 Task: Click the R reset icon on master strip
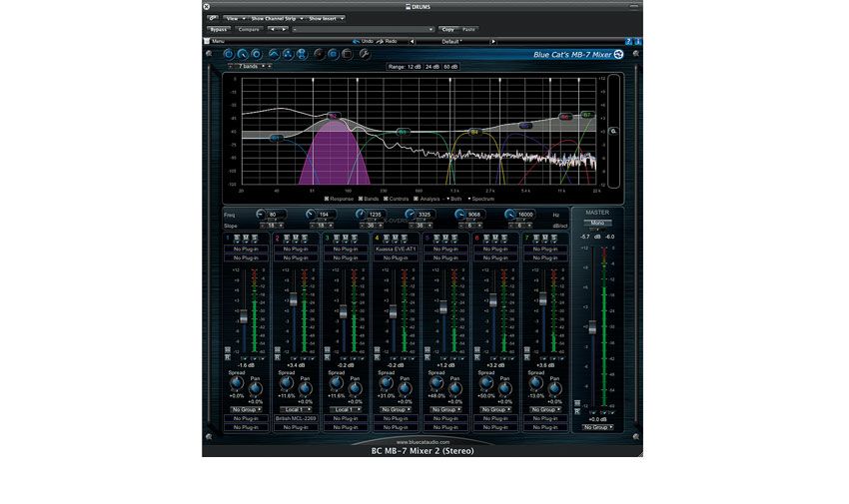[x=577, y=412]
